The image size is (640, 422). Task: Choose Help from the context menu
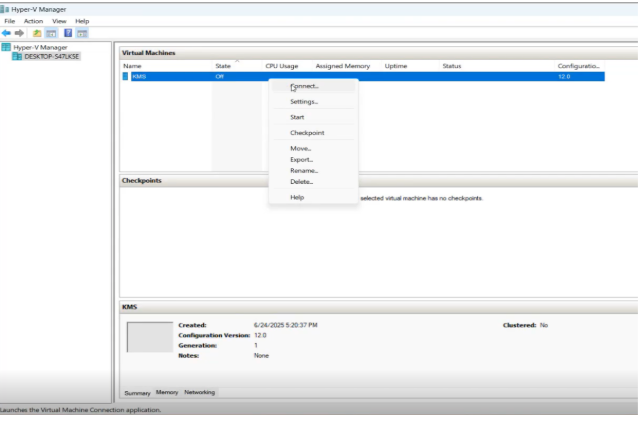(x=313, y=197)
